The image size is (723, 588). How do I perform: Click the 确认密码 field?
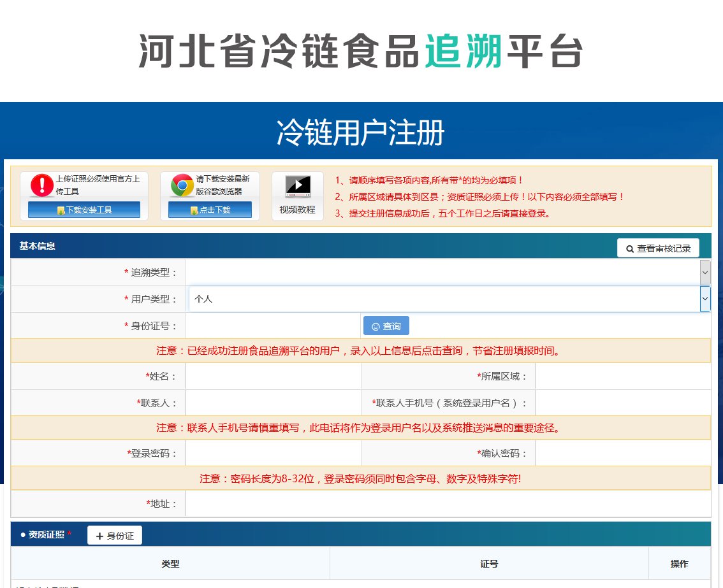(623, 454)
